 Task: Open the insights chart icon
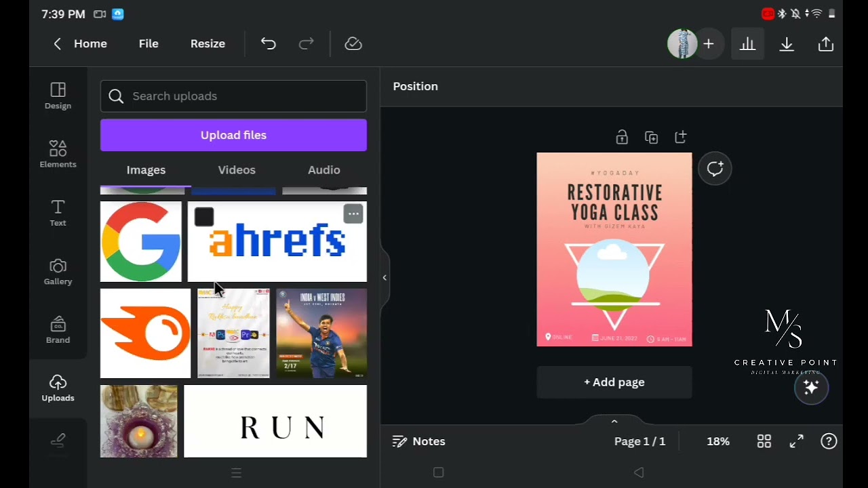(747, 44)
